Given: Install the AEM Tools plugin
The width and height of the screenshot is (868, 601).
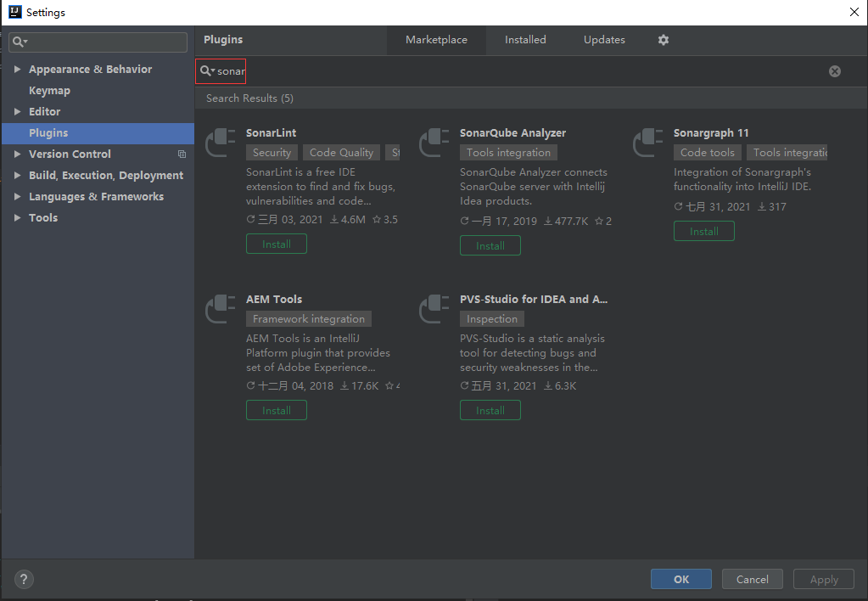Looking at the screenshot, I should click(x=277, y=410).
